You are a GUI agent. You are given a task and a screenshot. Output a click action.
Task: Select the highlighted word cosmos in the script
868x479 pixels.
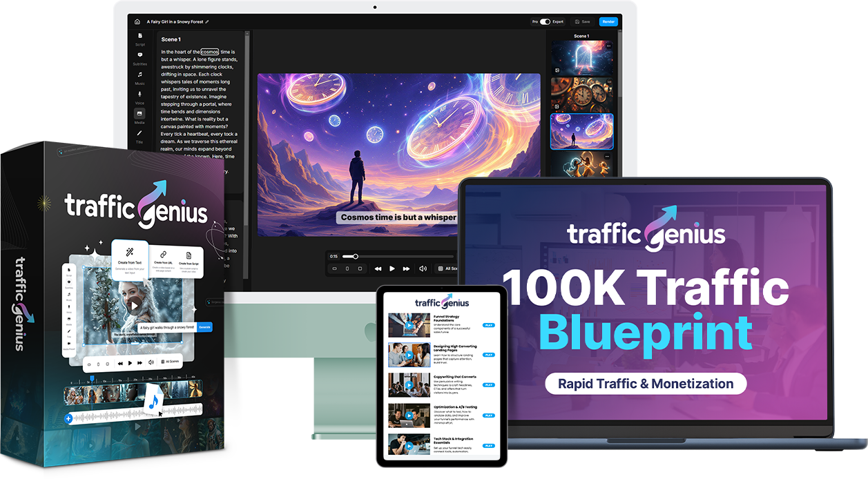(210, 51)
